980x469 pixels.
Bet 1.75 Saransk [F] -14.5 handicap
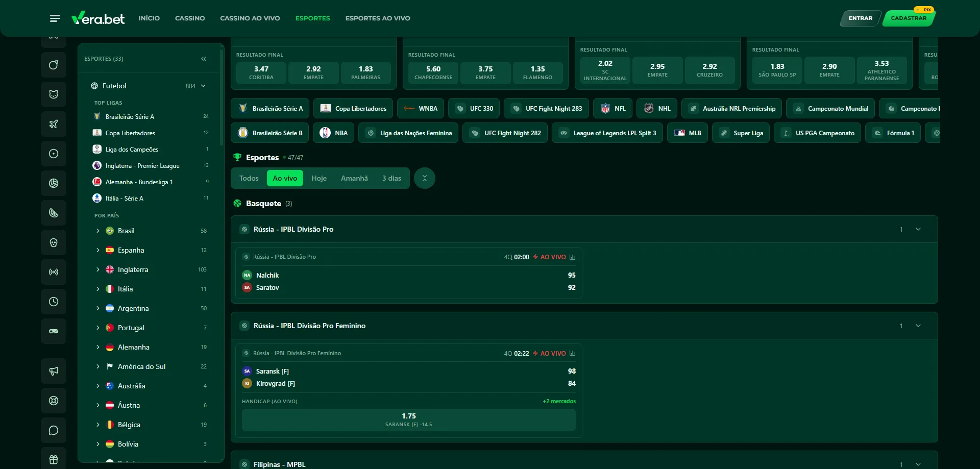tap(409, 419)
